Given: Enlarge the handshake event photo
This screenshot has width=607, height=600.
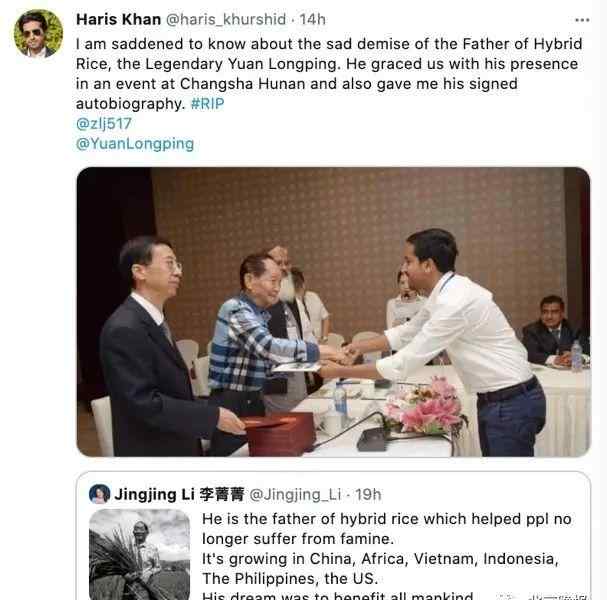Looking at the screenshot, I should pyautogui.click(x=333, y=311).
